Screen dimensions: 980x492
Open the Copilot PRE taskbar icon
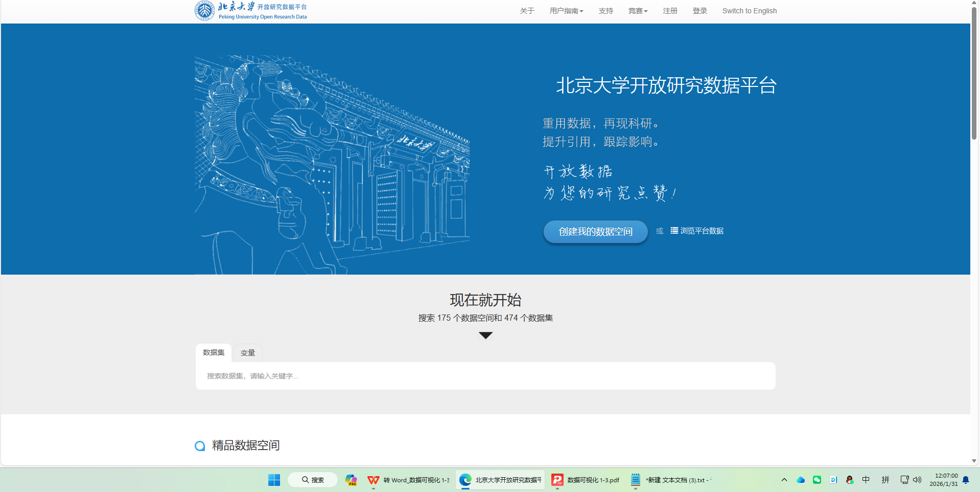coord(351,480)
